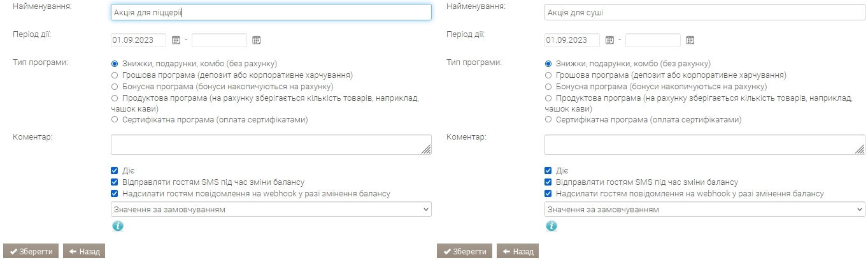Open end date calendar in sushi form
Screen dimensions: 868x262
point(690,40)
